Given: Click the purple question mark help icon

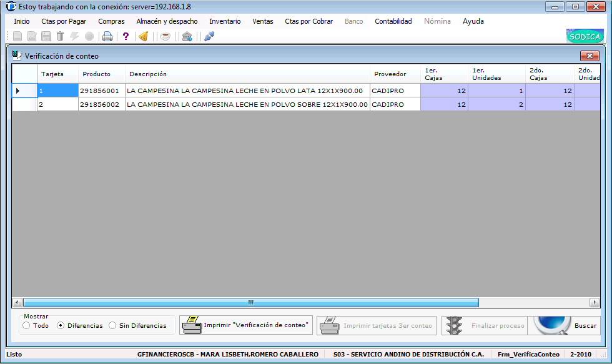Looking at the screenshot, I should [x=126, y=36].
